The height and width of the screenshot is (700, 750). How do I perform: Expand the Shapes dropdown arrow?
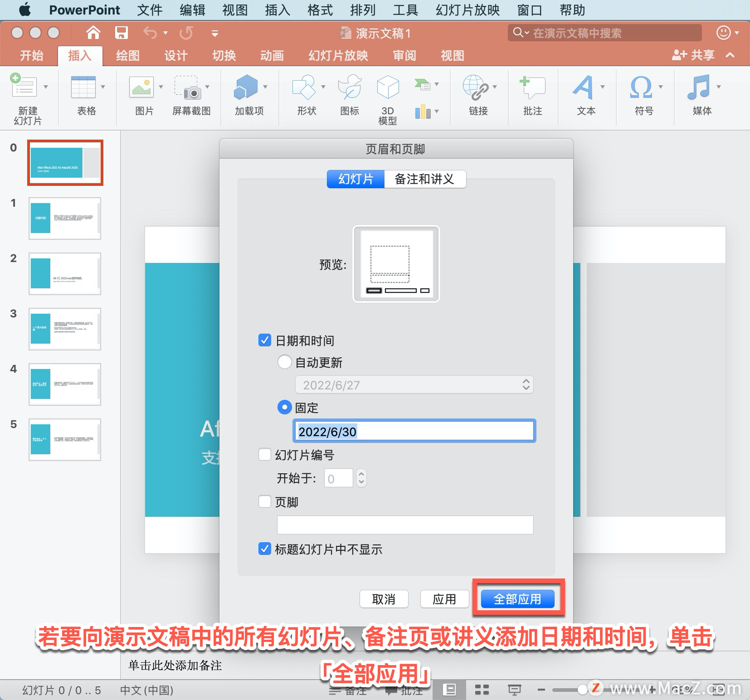coord(323,87)
